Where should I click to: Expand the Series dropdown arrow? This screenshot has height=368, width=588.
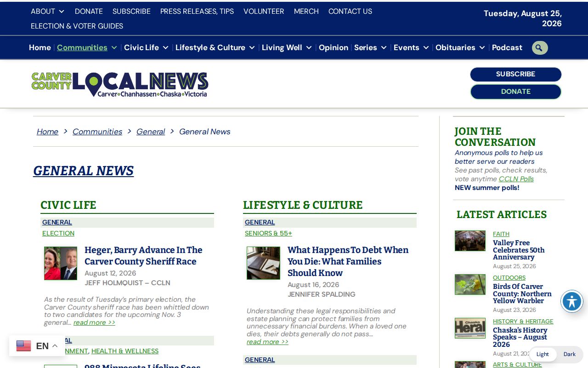384,47
